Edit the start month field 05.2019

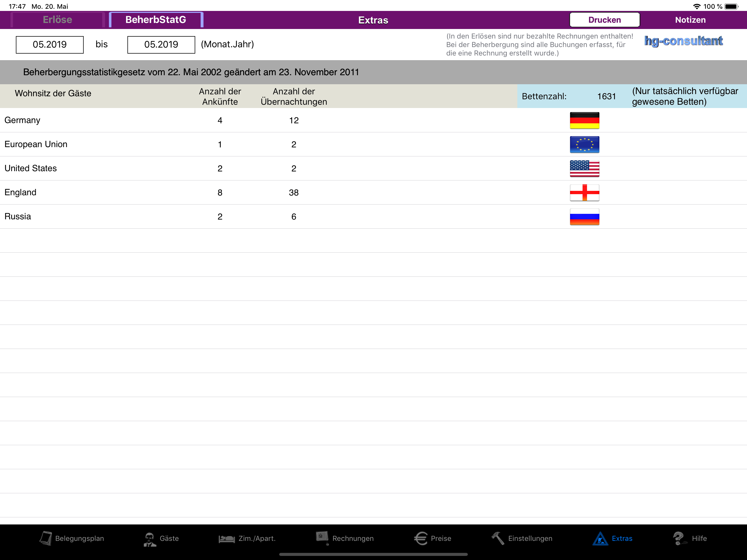click(50, 44)
